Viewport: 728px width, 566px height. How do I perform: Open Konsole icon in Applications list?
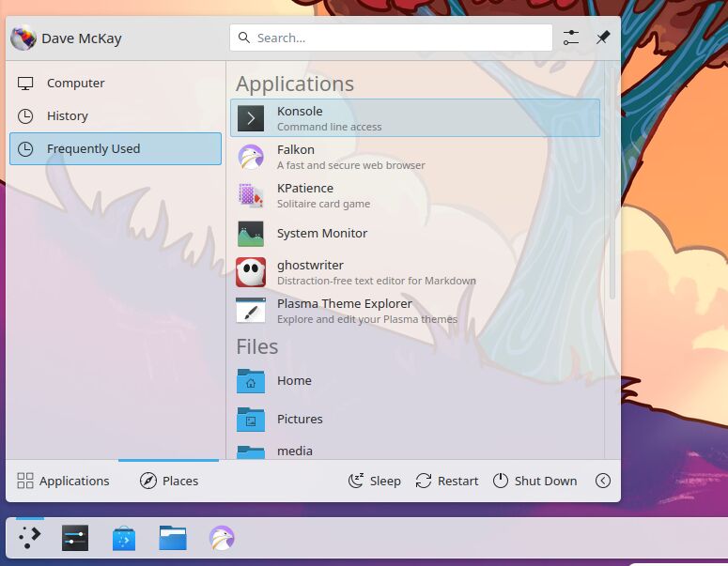point(251,118)
